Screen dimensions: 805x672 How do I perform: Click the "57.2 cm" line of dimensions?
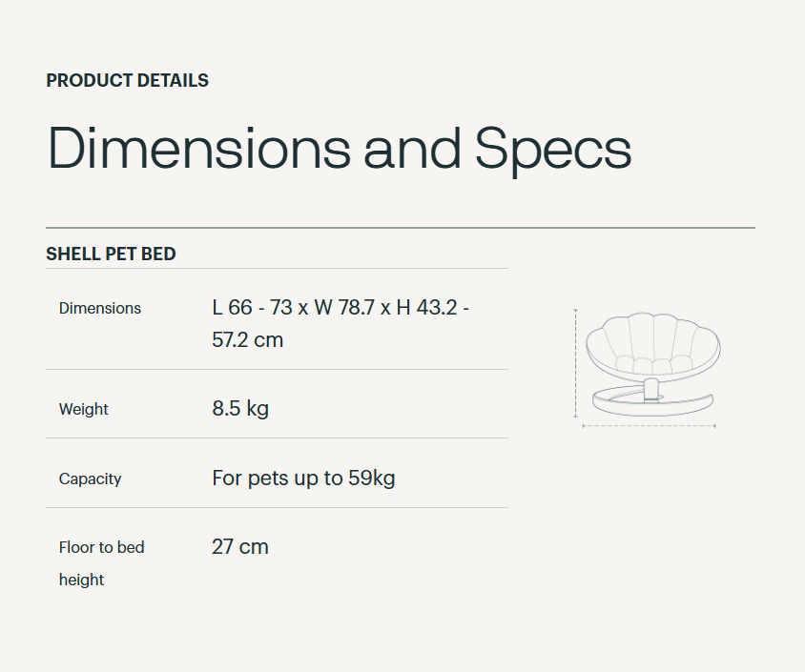(247, 339)
